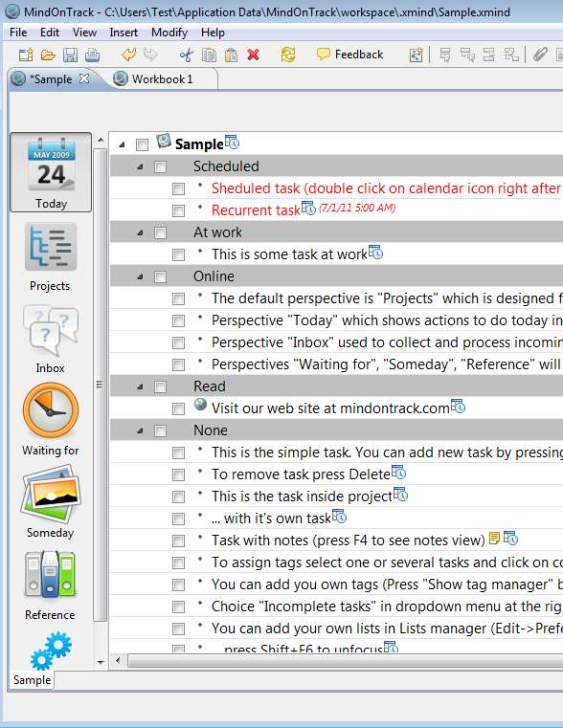563x728 pixels.
Task: Click the yellow Synchronize arrows icon
Action: (x=288, y=55)
